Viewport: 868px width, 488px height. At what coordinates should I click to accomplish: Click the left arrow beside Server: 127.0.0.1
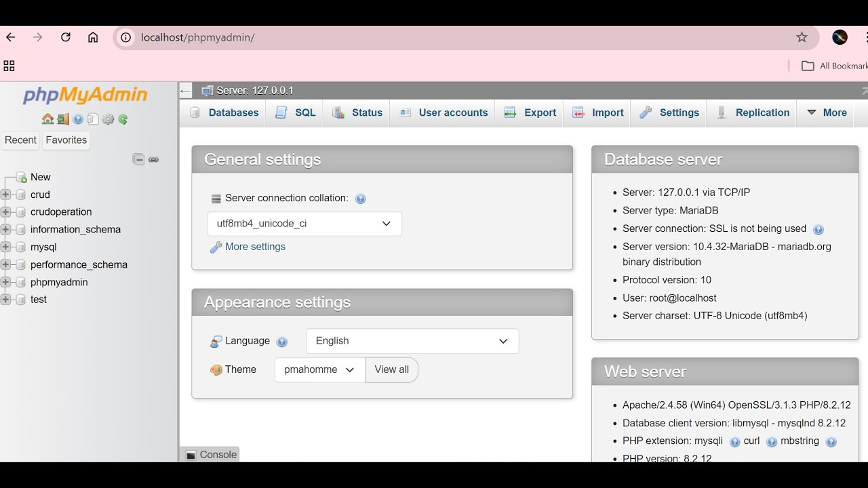click(x=186, y=90)
